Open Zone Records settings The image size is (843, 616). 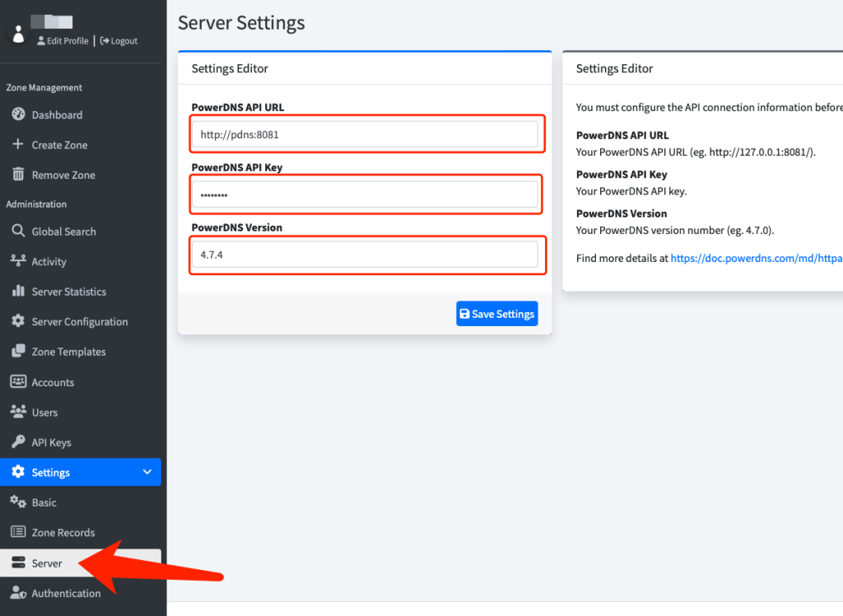(x=63, y=533)
